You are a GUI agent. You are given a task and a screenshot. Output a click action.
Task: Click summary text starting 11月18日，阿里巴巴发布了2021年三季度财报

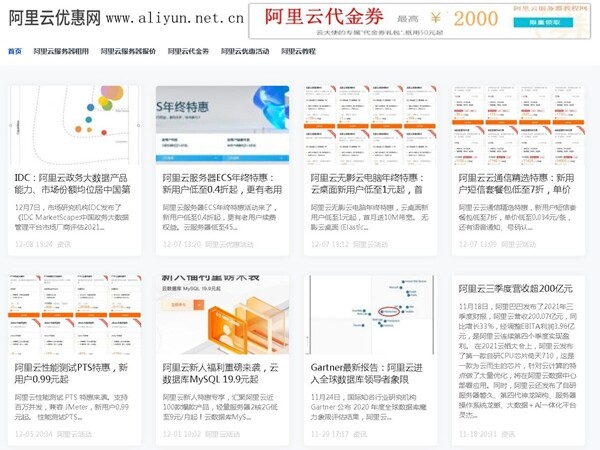pyautogui.click(x=518, y=361)
